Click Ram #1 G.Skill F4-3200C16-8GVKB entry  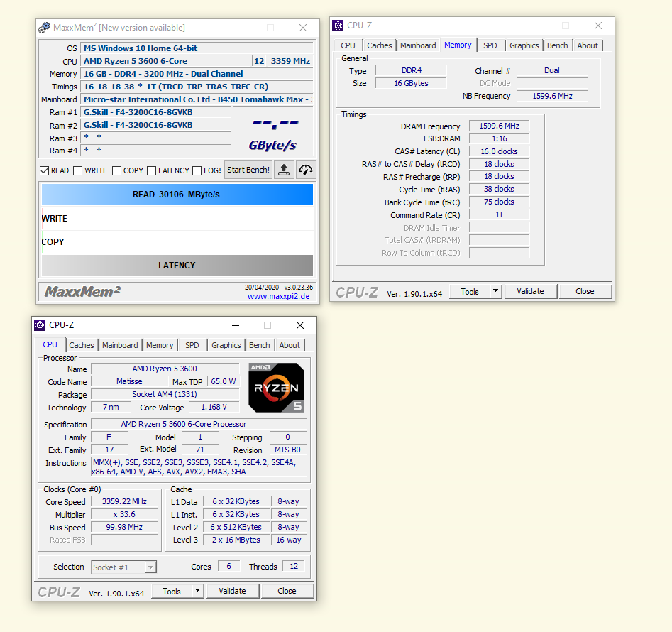tap(156, 112)
